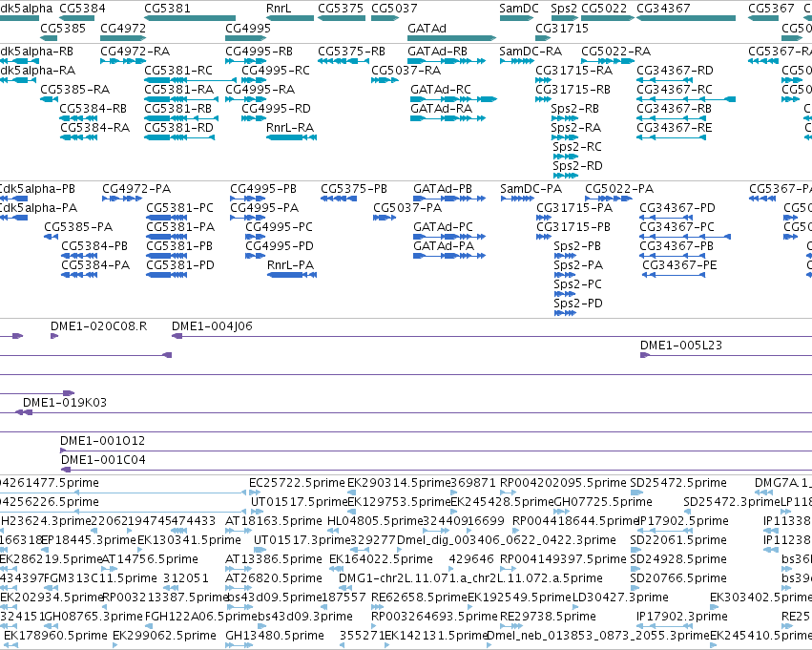
Task: Click the RnrL gene label
Action: [279, 9]
